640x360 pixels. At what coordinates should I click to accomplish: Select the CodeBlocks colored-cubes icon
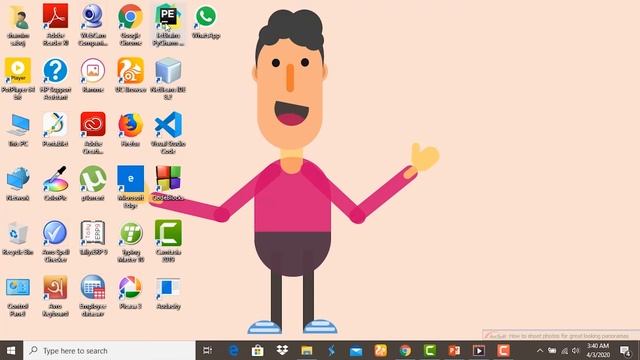(168, 179)
